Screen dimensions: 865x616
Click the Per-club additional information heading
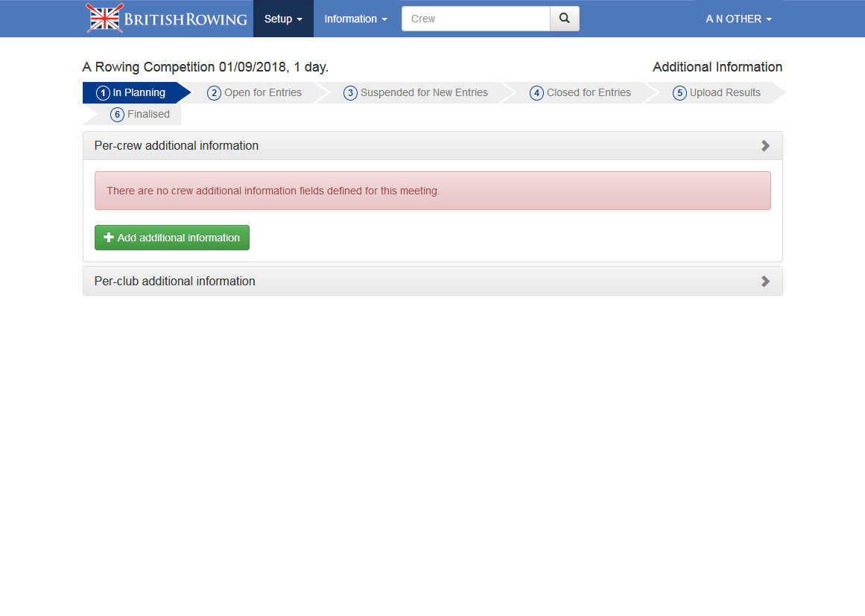coord(175,282)
